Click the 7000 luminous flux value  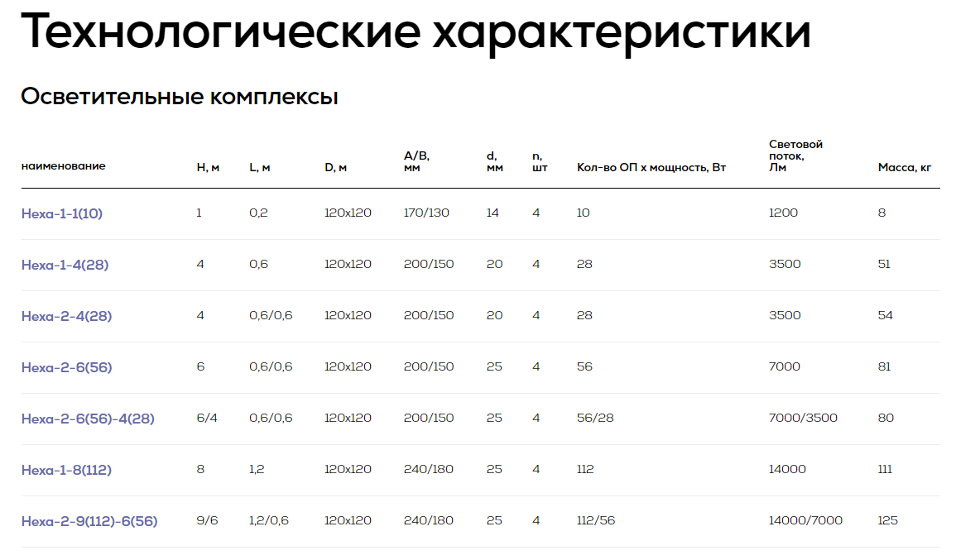(x=784, y=366)
